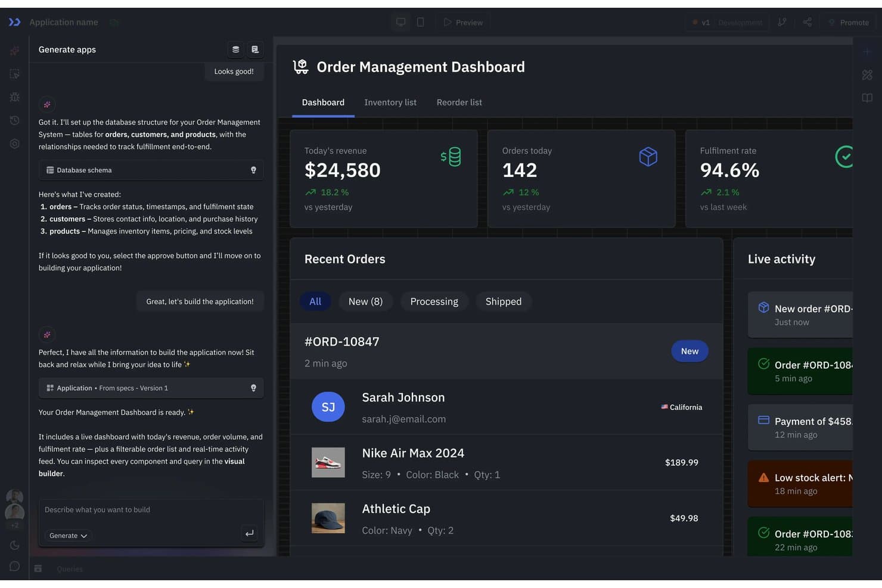
Task: Switch to the desktop view icon
Action: tap(400, 22)
